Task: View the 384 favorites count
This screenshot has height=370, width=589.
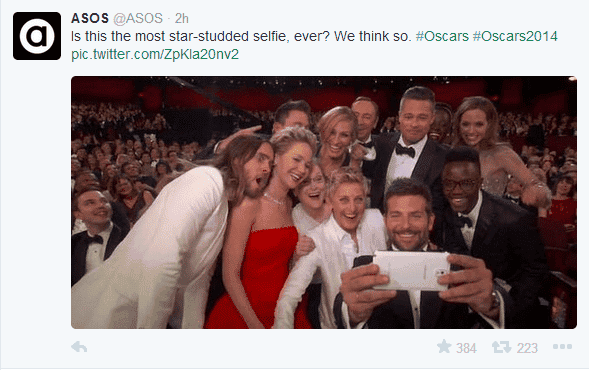Action: (x=466, y=348)
